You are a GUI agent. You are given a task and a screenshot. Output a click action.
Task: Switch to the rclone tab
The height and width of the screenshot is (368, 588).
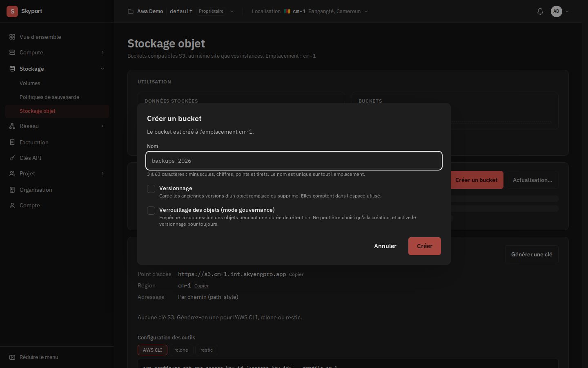pos(181,350)
